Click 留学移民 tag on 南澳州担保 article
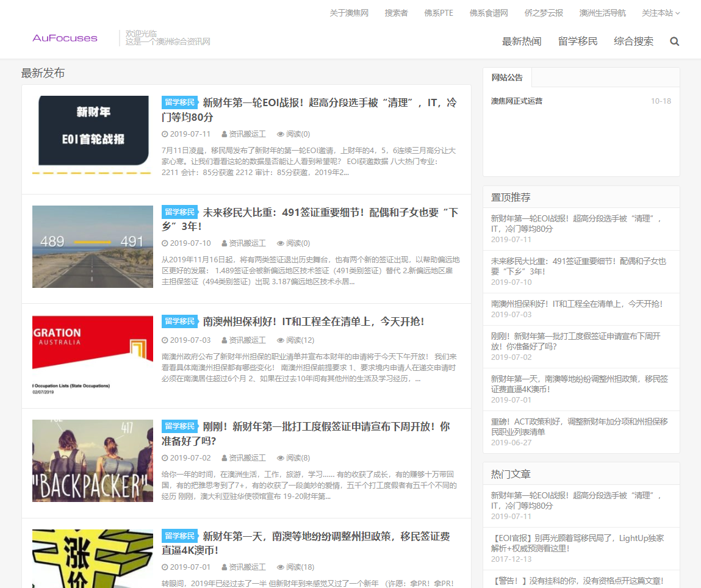 [180, 321]
